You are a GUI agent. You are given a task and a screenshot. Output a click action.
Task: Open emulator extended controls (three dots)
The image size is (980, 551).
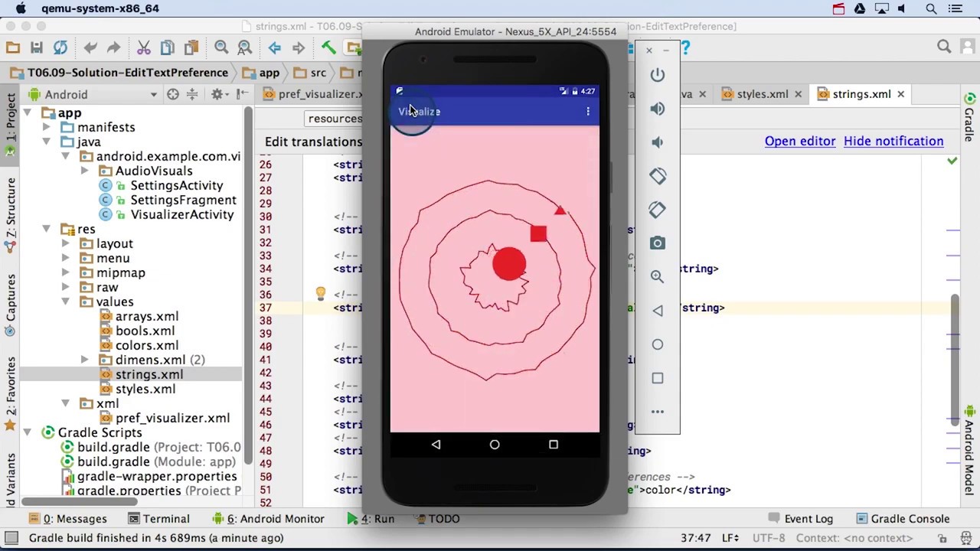pyautogui.click(x=658, y=412)
